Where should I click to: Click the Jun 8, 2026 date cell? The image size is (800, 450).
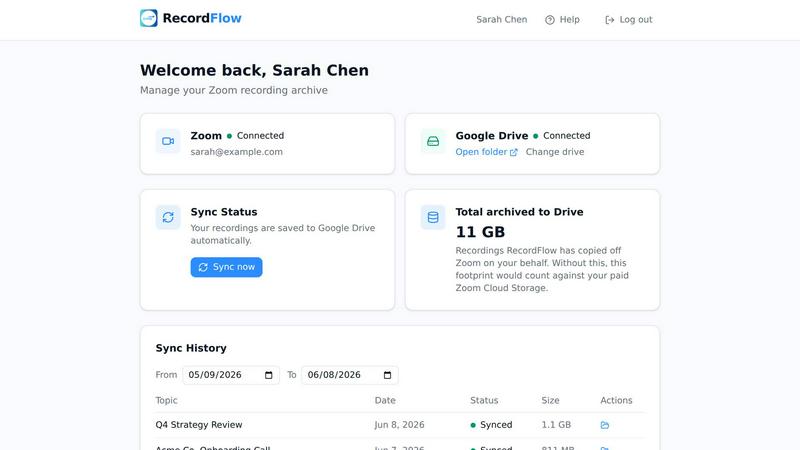pos(399,425)
